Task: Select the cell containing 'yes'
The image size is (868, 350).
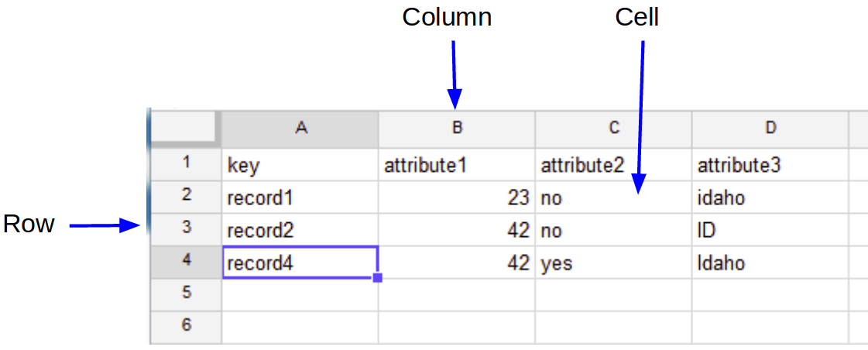Action: click(x=613, y=262)
